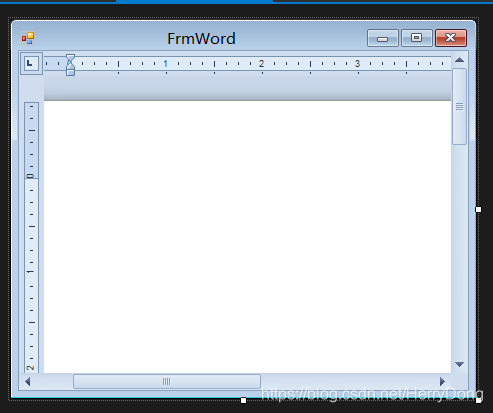493x413 pixels.
Task: Click the vertical scrollbar up arrow
Action: coord(459,60)
